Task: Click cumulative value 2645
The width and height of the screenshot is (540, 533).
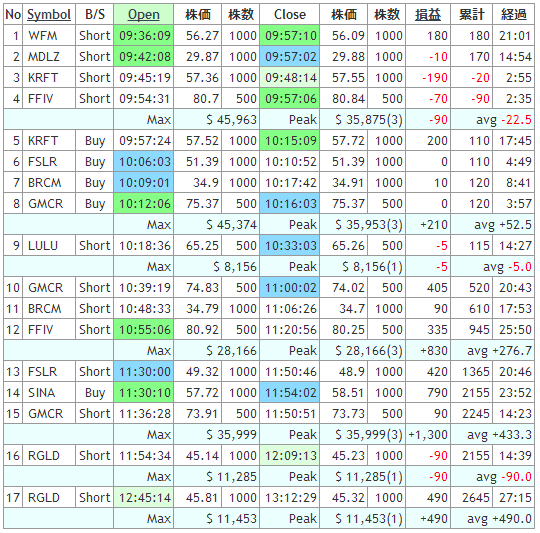Action: click(472, 498)
